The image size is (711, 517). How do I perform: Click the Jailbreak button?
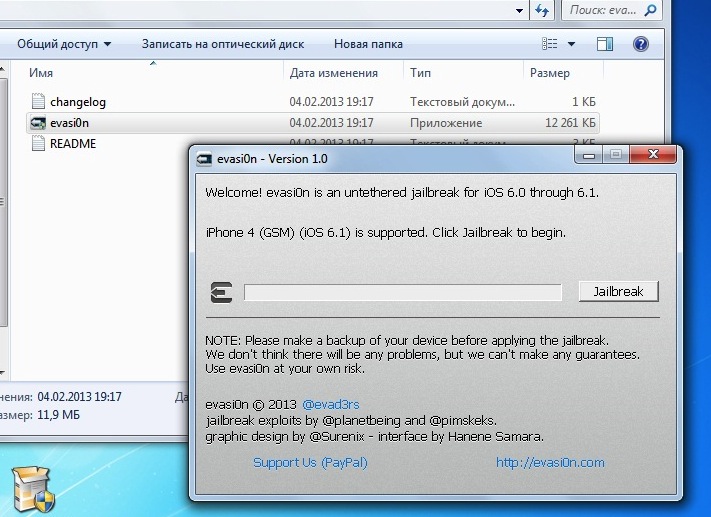(x=618, y=291)
